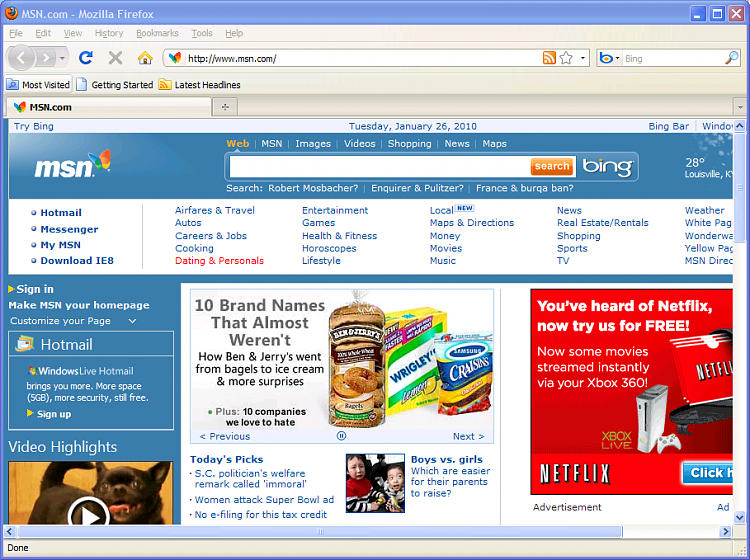Viewport: 750px width, 560px height.
Task: Switch search scope to Shopping
Action: click(409, 143)
